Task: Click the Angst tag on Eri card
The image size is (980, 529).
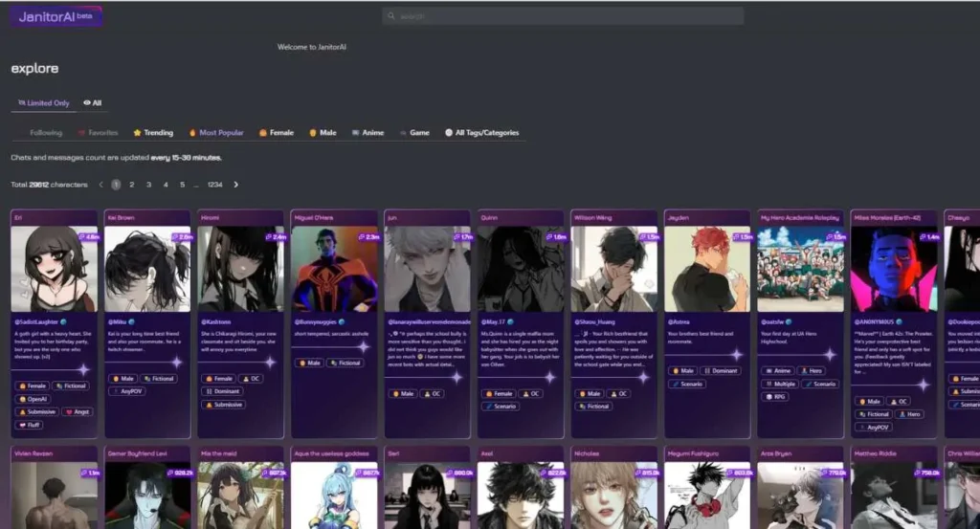Action: (x=78, y=411)
